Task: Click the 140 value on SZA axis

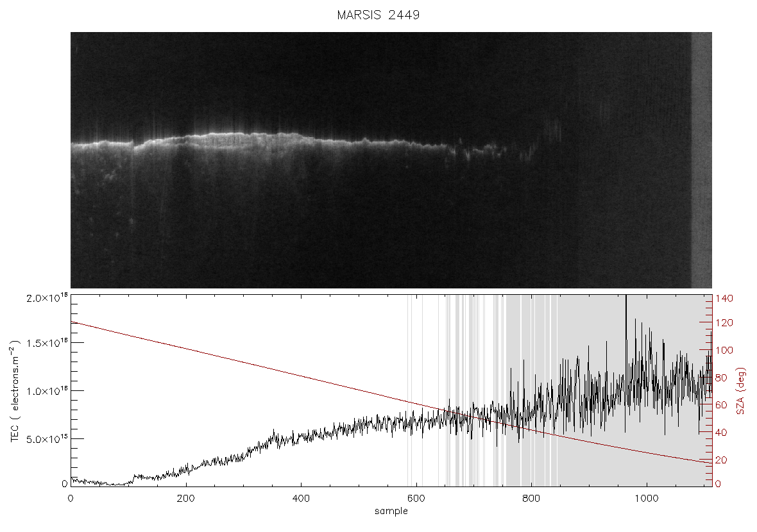Action: (x=724, y=299)
